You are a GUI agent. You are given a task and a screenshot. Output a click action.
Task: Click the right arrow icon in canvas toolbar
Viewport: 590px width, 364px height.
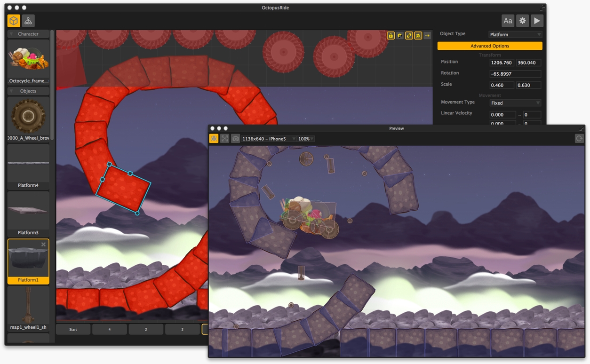[427, 36]
